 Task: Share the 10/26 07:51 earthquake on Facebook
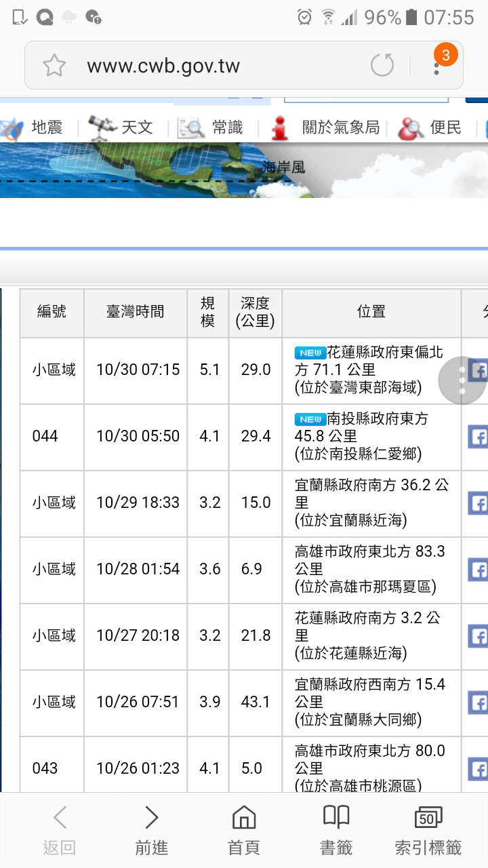coord(478,703)
